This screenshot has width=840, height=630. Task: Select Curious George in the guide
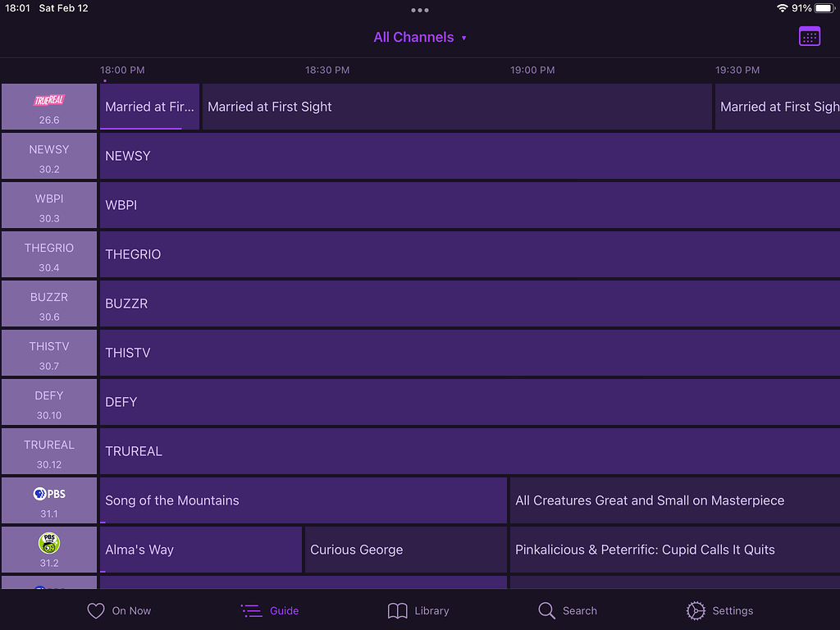click(x=405, y=550)
